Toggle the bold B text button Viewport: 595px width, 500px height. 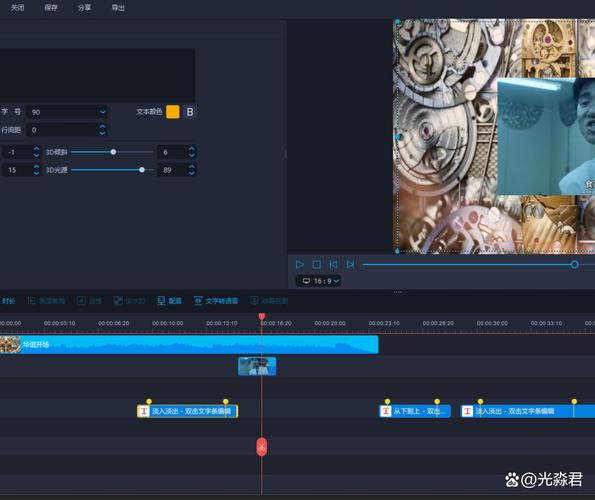tap(190, 112)
